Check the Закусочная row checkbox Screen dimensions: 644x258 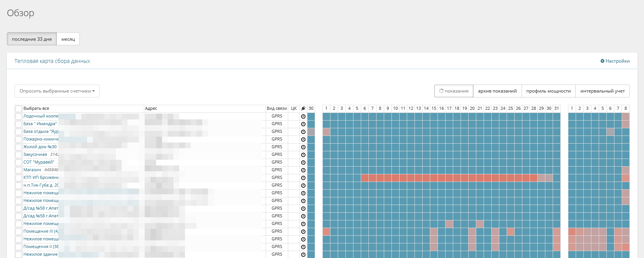point(18,155)
